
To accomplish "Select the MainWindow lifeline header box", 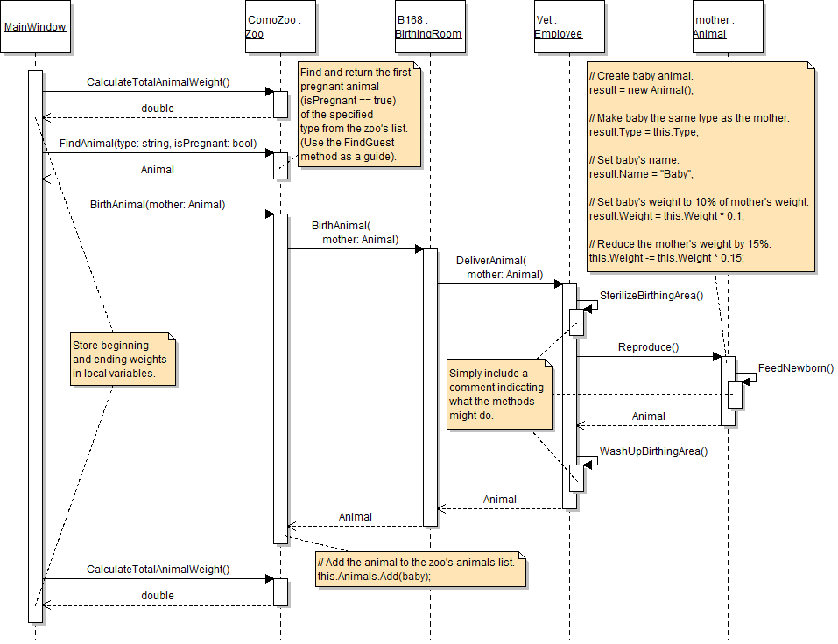I will [x=35, y=27].
